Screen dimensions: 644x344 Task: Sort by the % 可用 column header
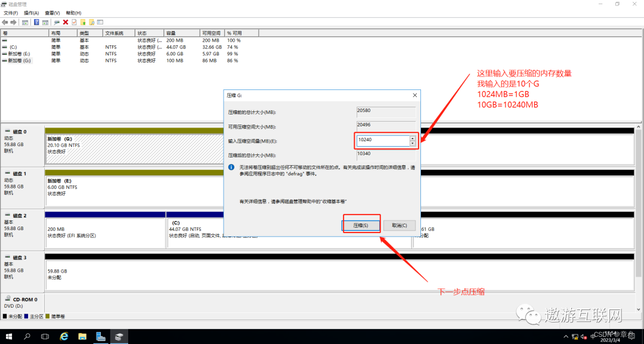(241, 33)
